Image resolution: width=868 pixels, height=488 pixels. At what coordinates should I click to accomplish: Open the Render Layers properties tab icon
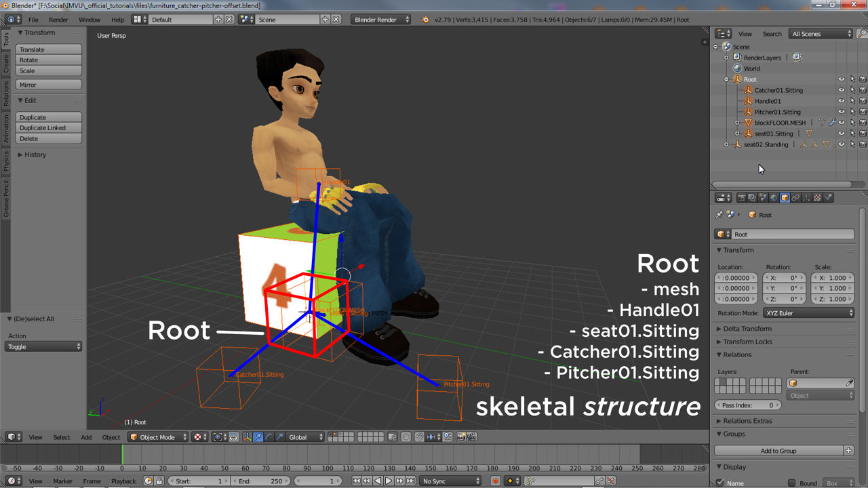(x=752, y=198)
